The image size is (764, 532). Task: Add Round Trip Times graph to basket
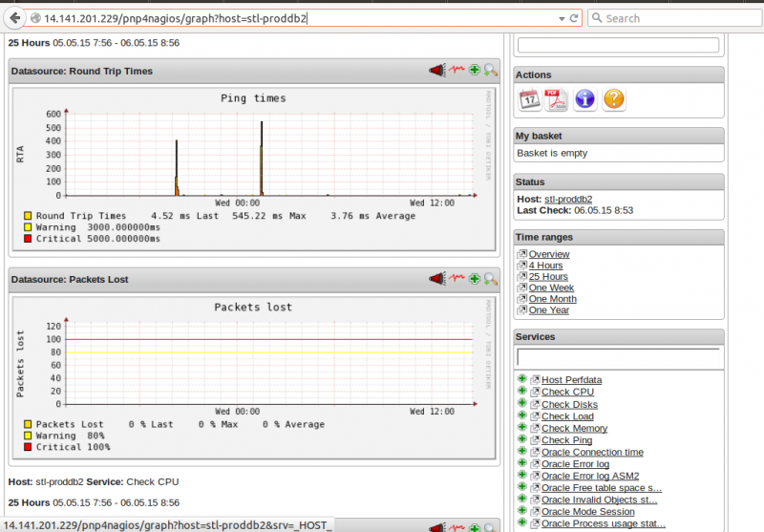474,70
